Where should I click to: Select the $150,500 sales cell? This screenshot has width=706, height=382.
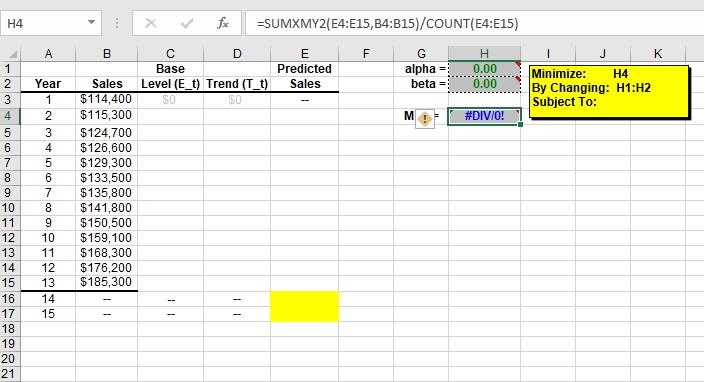pyautogui.click(x=107, y=223)
